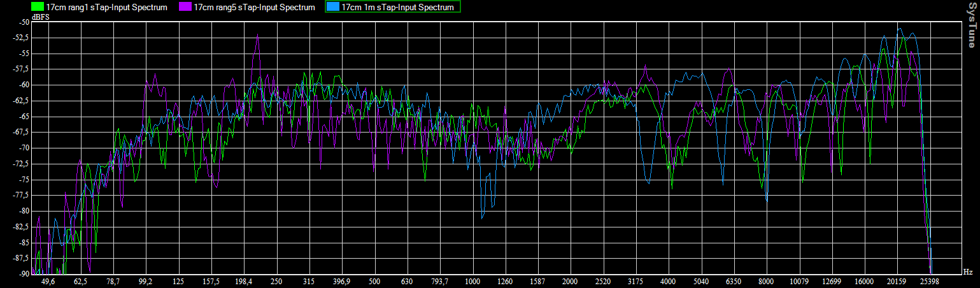The width and height of the screenshot is (980, 288).
Task: Click the Hz unit label on the frequency axis
Action: pos(967,272)
